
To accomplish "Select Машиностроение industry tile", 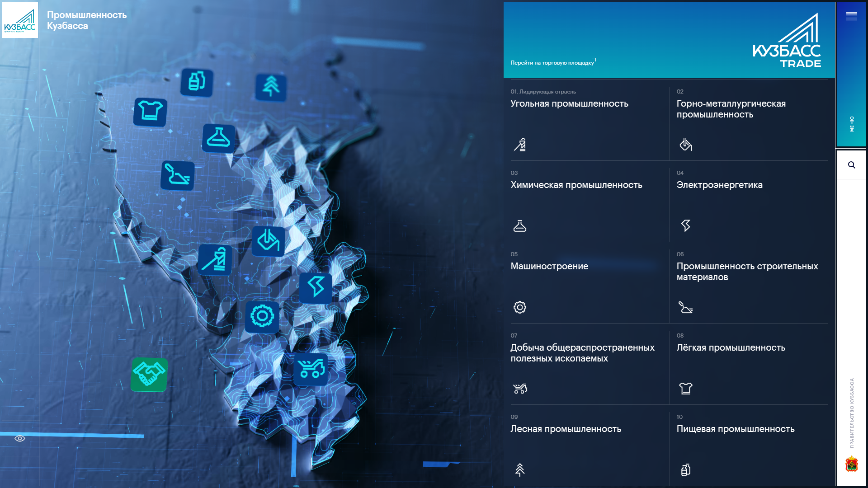I will (x=549, y=267).
